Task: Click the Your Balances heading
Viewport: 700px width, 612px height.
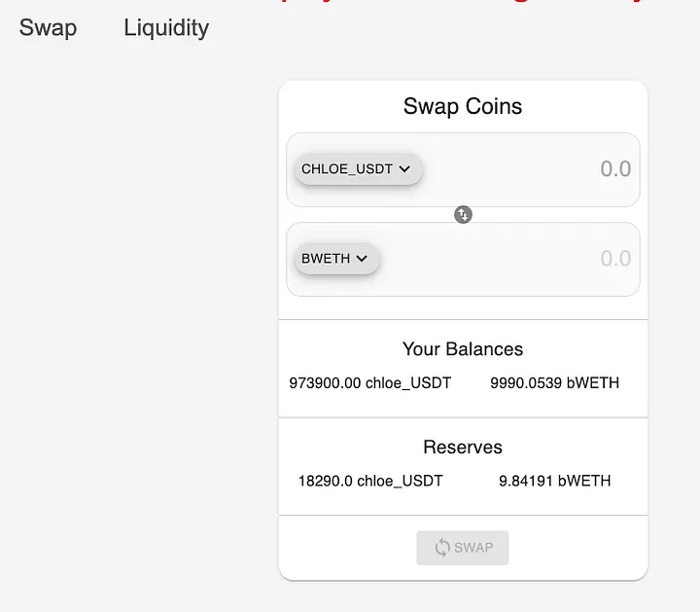Action: (463, 349)
